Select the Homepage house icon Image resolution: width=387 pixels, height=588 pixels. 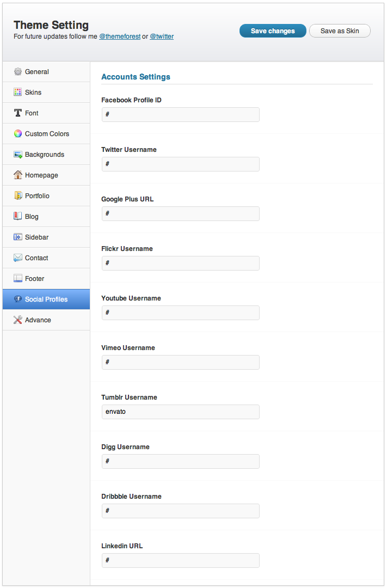click(17, 175)
